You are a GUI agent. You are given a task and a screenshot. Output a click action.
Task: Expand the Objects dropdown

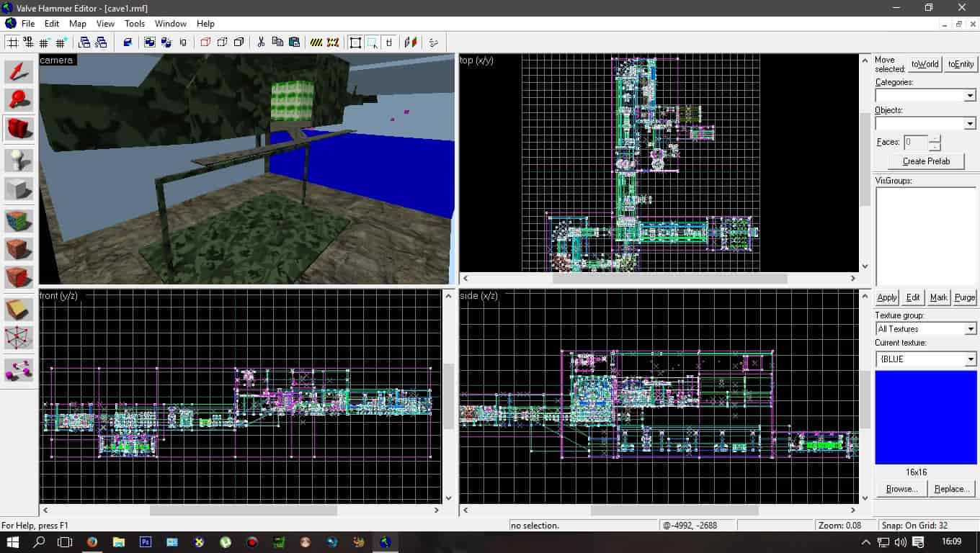[969, 124]
